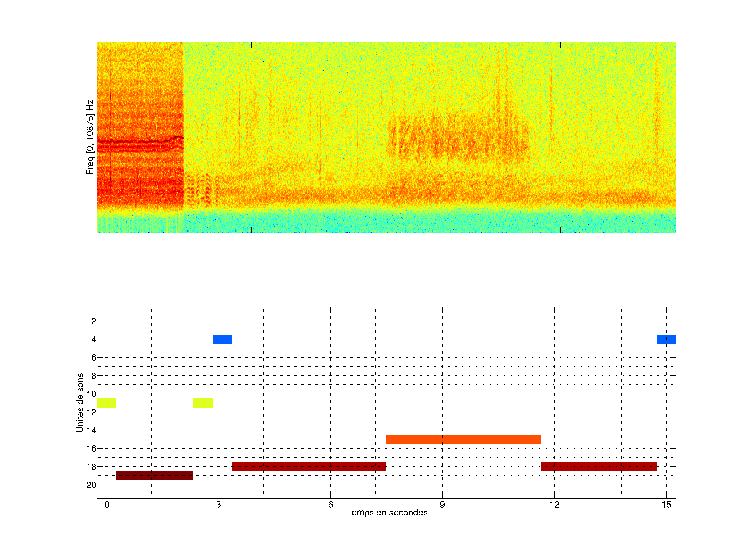Image resolution: width=747 pixels, height=560 pixels.
Task: Click x-axis tick label 9
Action: coord(442,505)
